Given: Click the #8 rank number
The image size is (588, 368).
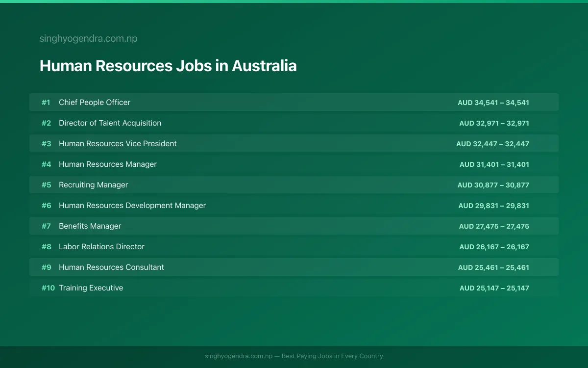Looking at the screenshot, I should [x=46, y=247].
